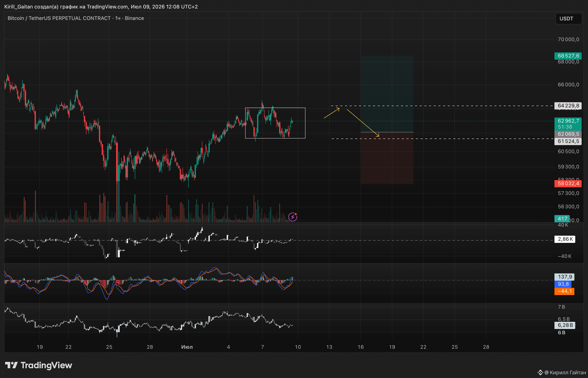Click the 70 000,0 price axis label
The image size is (588, 378).
click(x=568, y=39)
